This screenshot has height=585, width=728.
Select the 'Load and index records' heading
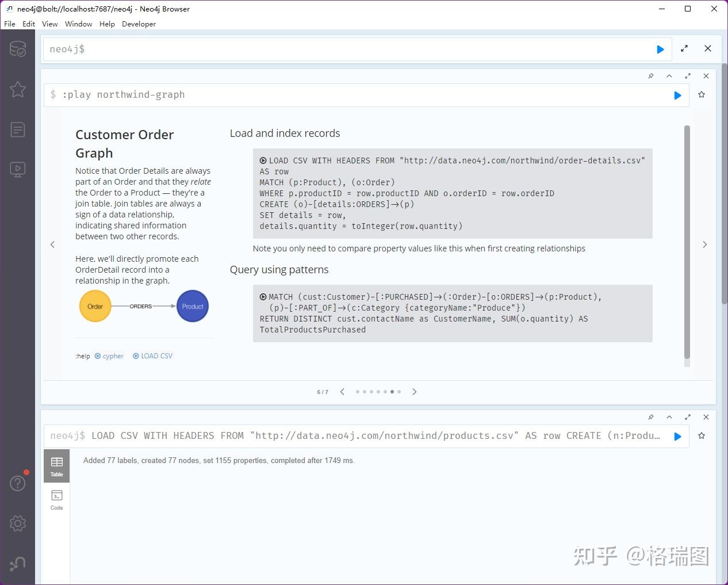285,133
